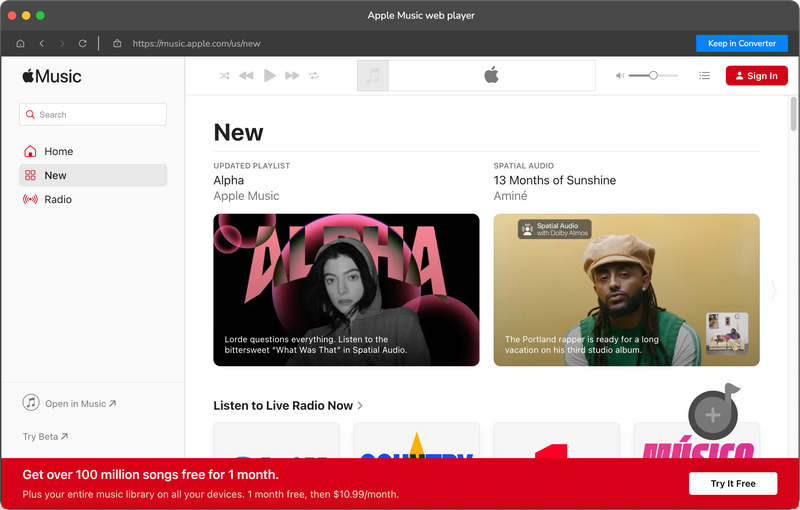The width and height of the screenshot is (800, 510).
Task: Open the Home section in sidebar
Action: click(x=93, y=151)
